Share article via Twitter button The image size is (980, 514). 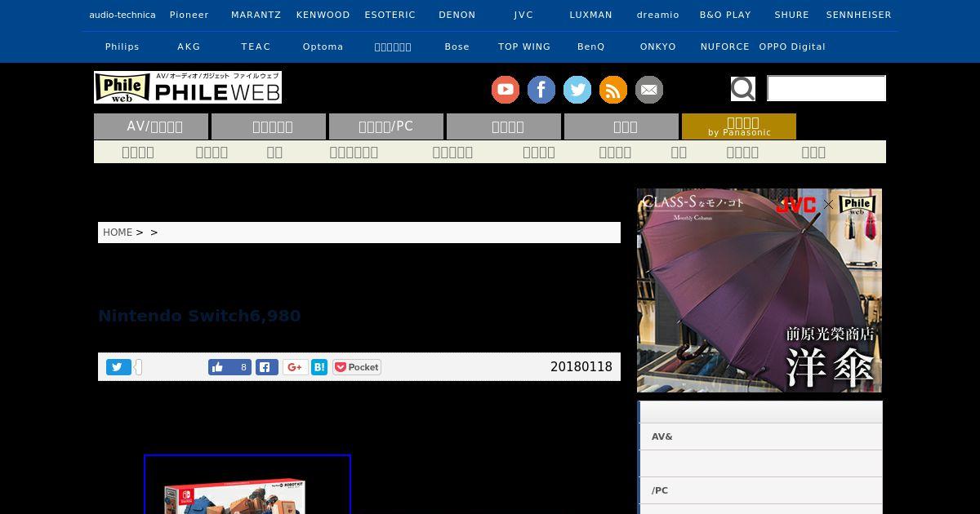coord(118,367)
